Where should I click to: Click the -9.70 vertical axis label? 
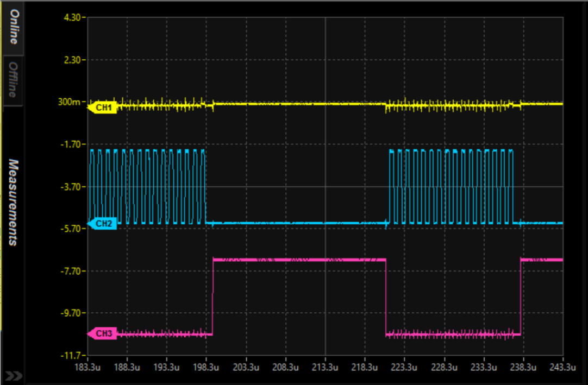pos(71,313)
